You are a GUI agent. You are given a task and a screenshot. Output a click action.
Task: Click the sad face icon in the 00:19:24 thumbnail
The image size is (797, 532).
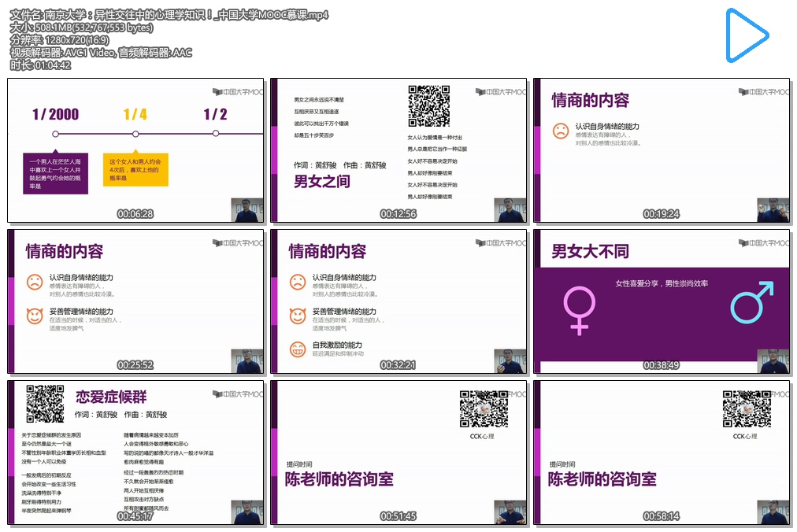point(560,131)
